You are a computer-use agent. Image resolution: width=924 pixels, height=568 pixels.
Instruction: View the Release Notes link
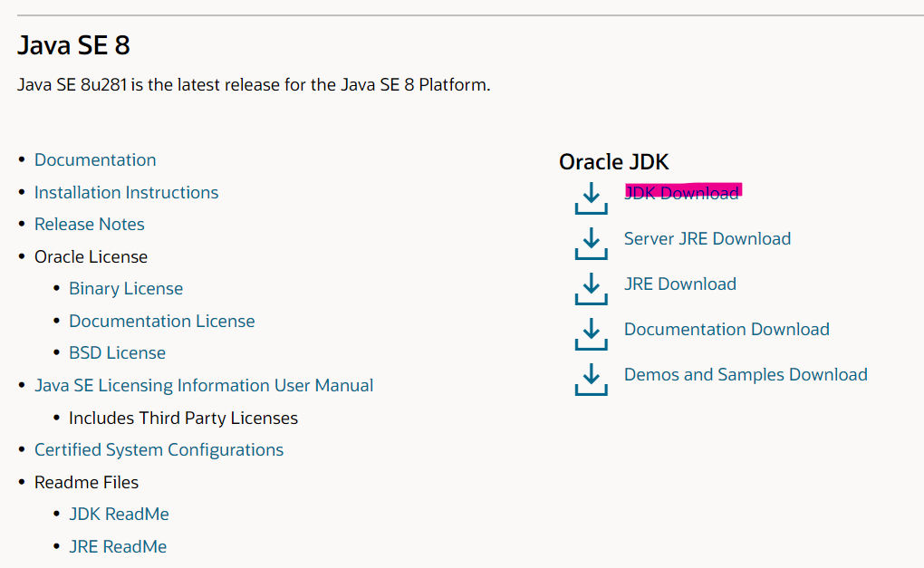(x=89, y=224)
